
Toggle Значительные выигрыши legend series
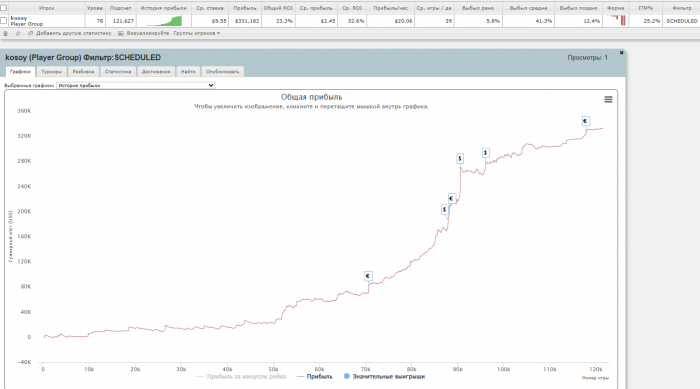tap(384, 377)
